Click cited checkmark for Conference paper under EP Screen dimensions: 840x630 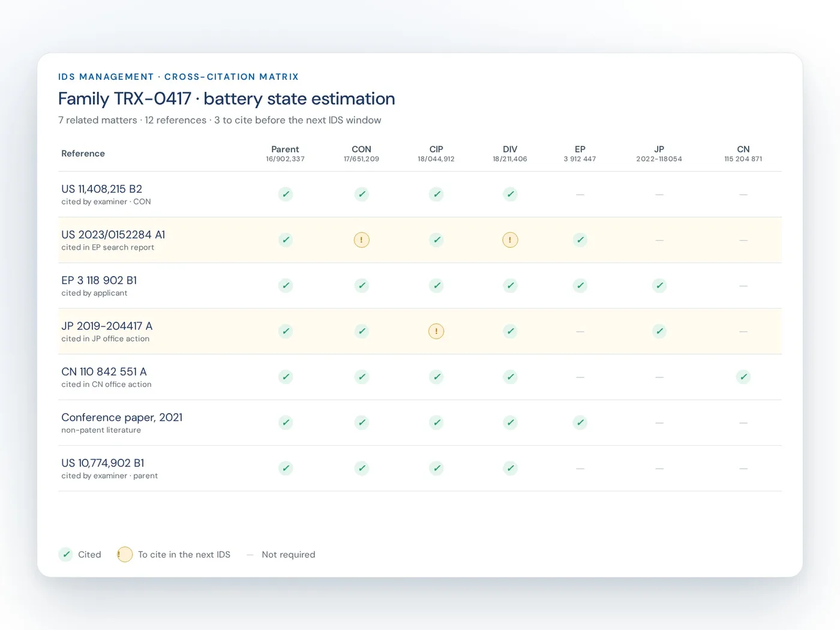tap(580, 422)
